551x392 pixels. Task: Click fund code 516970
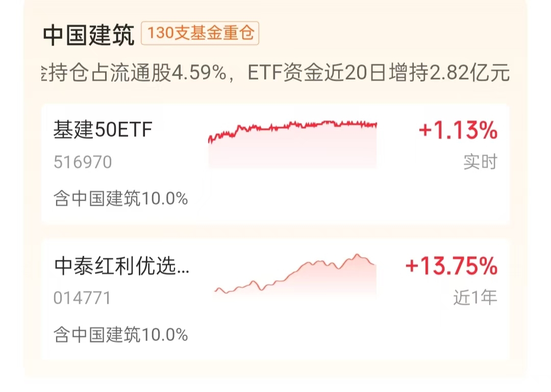[83, 162]
